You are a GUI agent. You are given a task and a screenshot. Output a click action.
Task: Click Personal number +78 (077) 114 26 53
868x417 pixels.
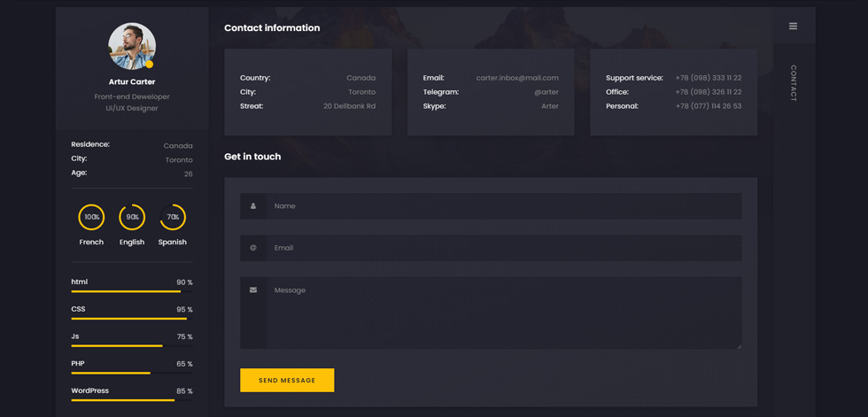[709, 106]
